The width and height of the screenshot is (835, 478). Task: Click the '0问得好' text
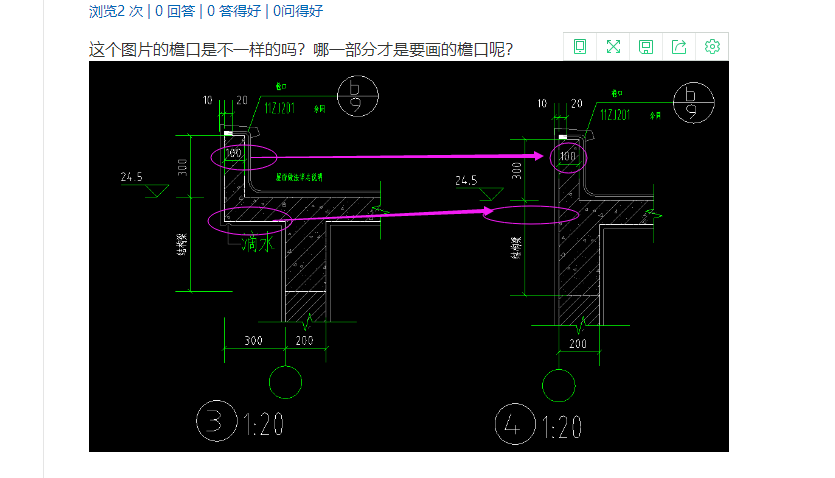(298, 11)
